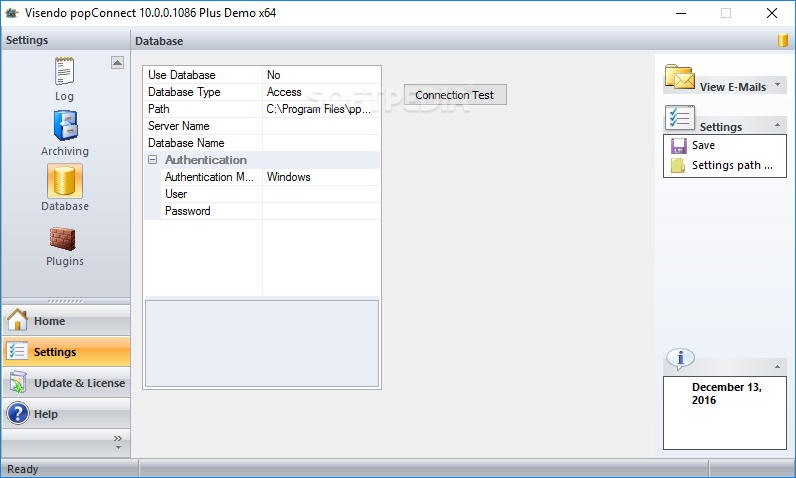Viewport: 796px width, 478px height.
Task: Click the Settings checklist icon in right panel
Action: click(x=680, y=118)
